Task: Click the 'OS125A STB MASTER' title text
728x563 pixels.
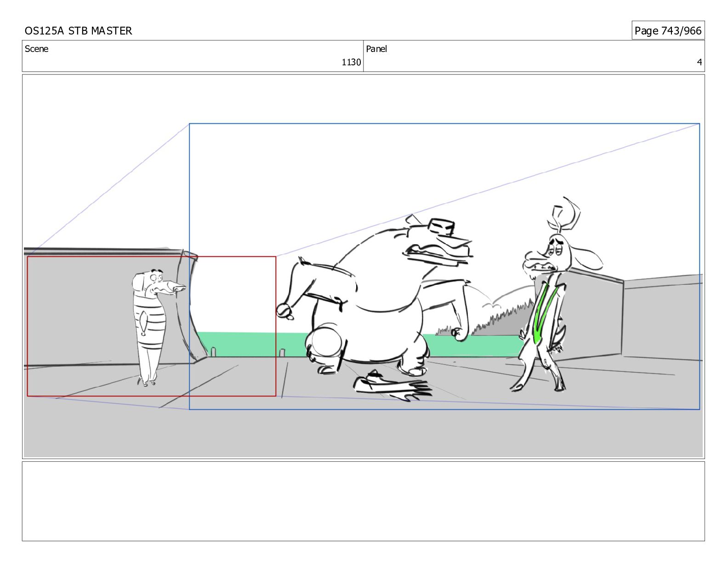Action: pos(78,31)
